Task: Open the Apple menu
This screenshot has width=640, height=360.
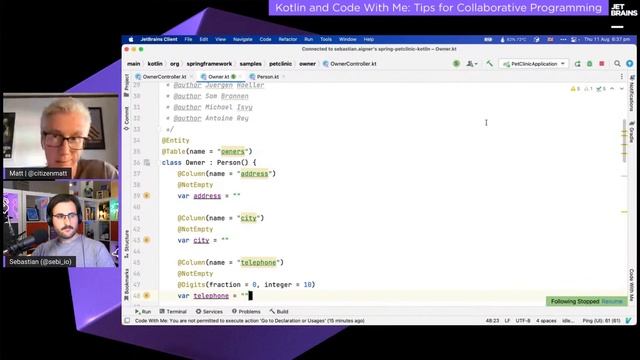Action: [131, 40]
